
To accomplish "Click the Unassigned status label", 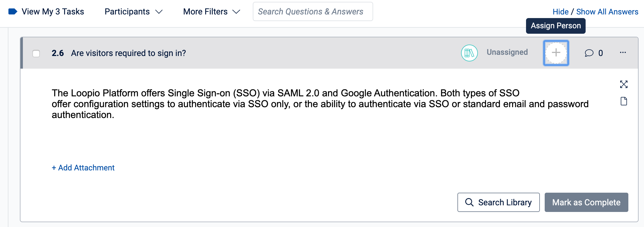I will (x=507, y=52).
